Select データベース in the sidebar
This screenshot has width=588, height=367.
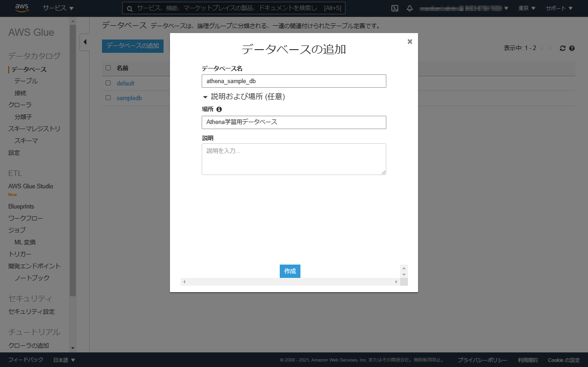(x=29, y=70)
